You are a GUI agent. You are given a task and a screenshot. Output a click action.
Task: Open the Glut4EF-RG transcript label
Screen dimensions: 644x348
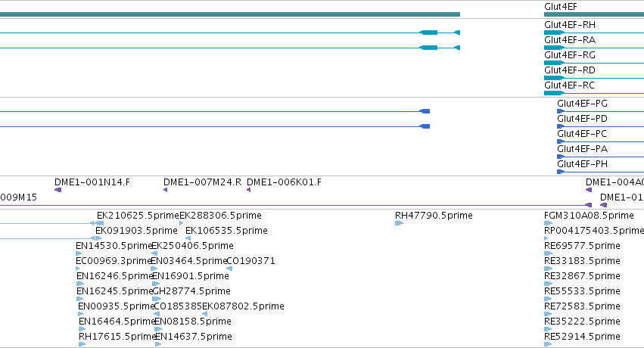570,55
